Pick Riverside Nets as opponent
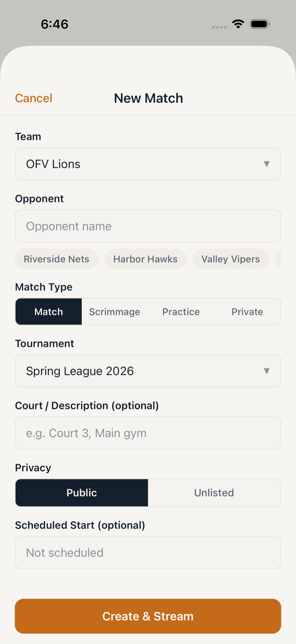Viewport: 296px width, 644px height. (x=56, y=259)
